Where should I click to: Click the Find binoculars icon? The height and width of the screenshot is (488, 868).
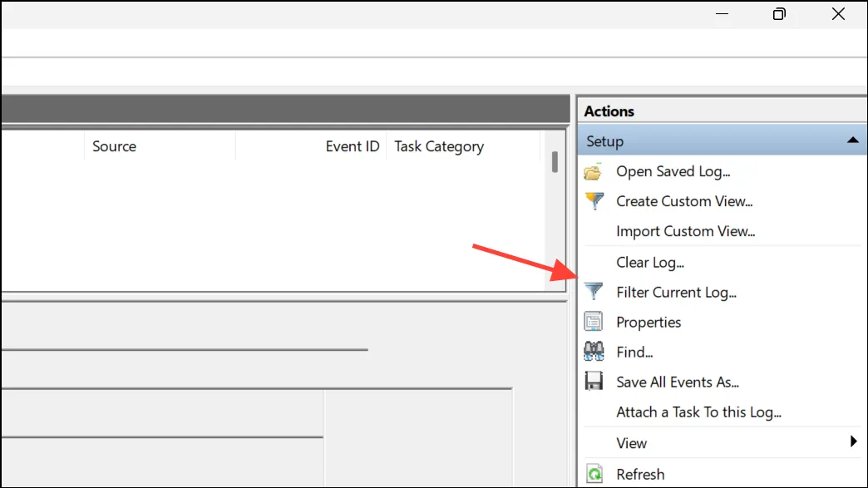tap(594, 352)
